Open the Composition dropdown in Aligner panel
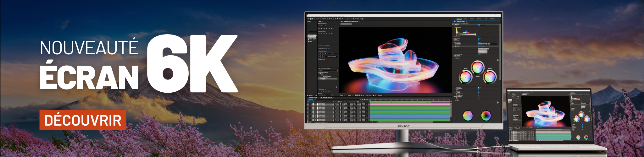Screen dimensions: 644x157 tap(322, 26)
